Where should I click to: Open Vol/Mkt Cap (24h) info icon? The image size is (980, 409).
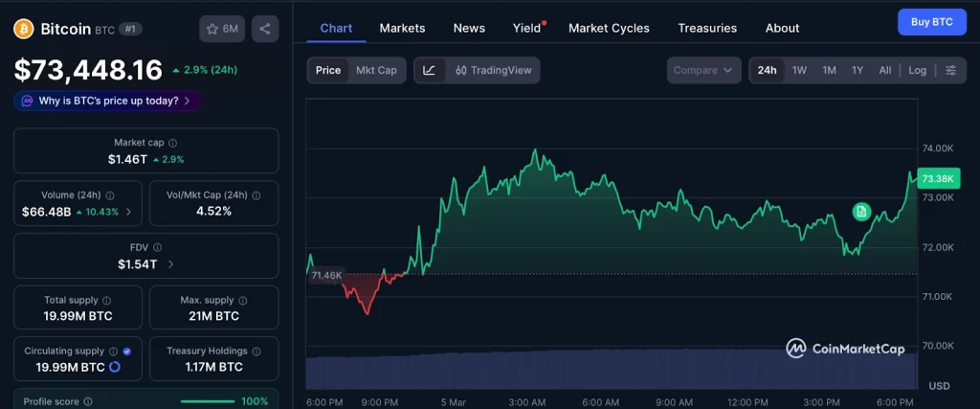(x=256, y=195)
